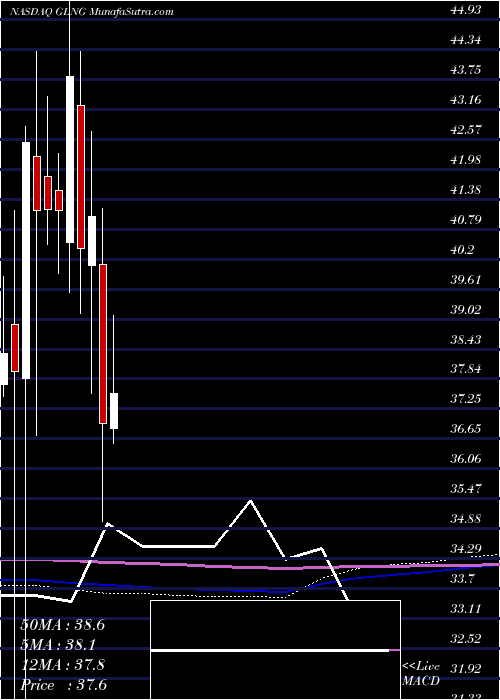Screen dimensions: 500x700
Task: Click price axis label 42.57
Action: pos(465,130)
